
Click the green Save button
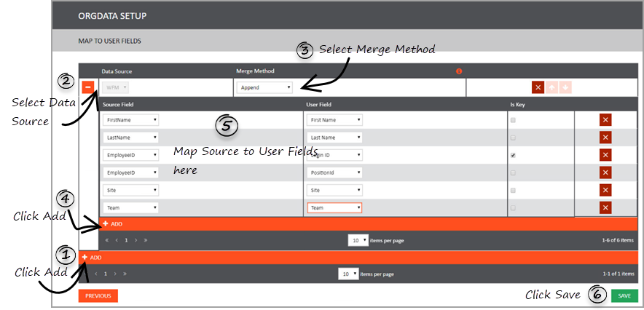(x=624, y=295)
